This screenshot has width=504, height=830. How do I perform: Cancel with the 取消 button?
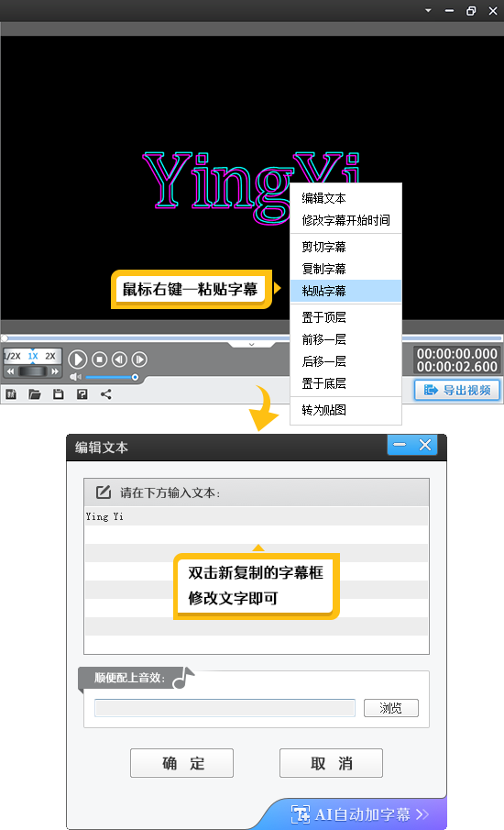pos(331,763)
